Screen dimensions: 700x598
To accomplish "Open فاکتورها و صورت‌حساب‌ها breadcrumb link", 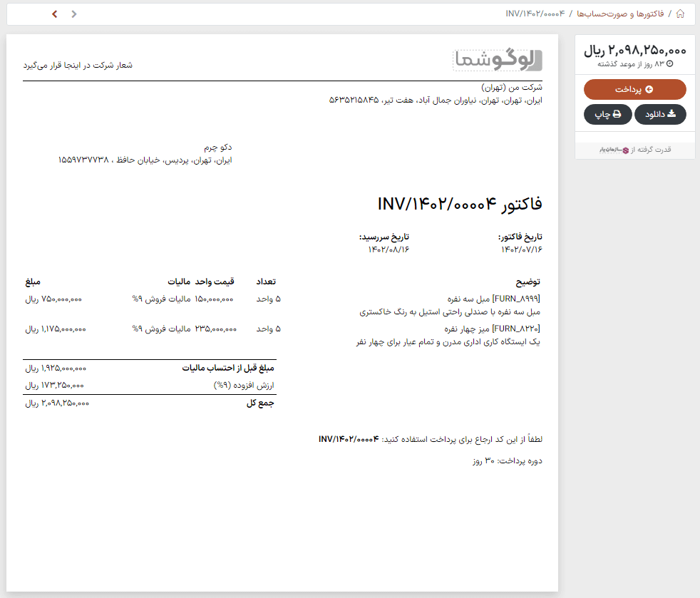I will click(x=620, y=14).
